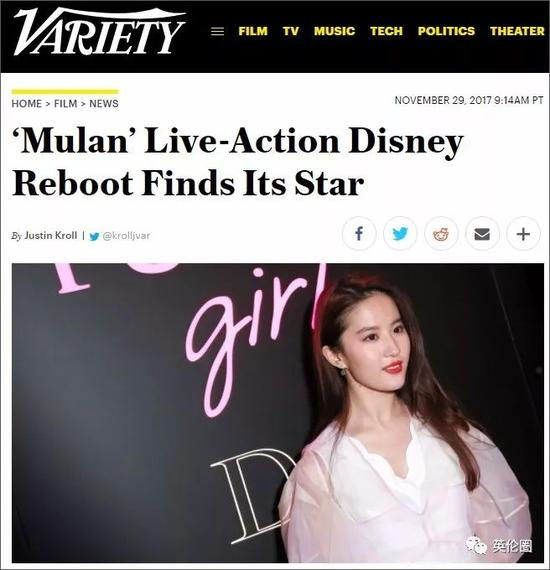Click the FILM breadcrumb link

click(x=65, y=104)
